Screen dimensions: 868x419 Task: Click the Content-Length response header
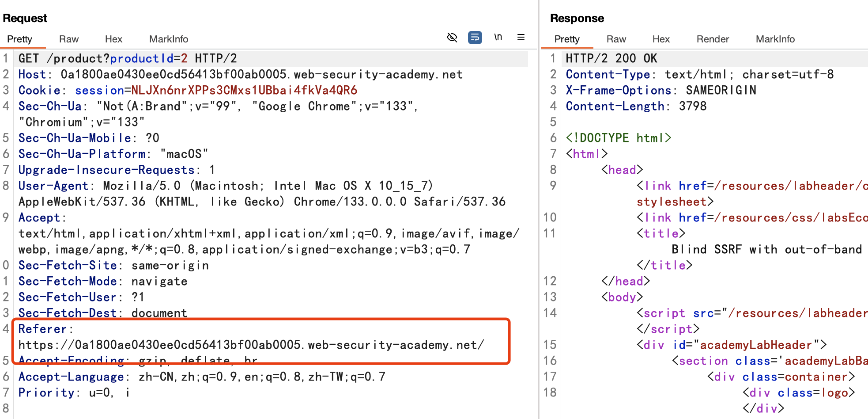(636, 107)
